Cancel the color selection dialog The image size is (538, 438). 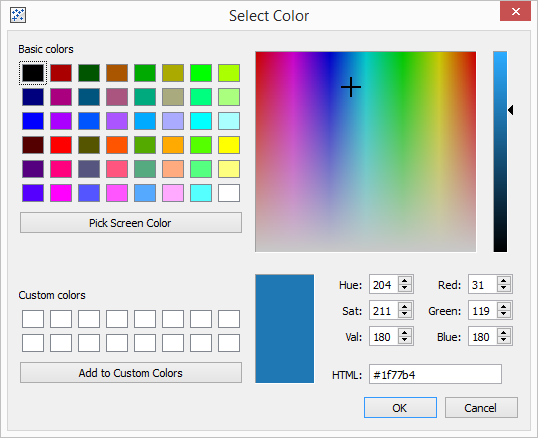481,408
